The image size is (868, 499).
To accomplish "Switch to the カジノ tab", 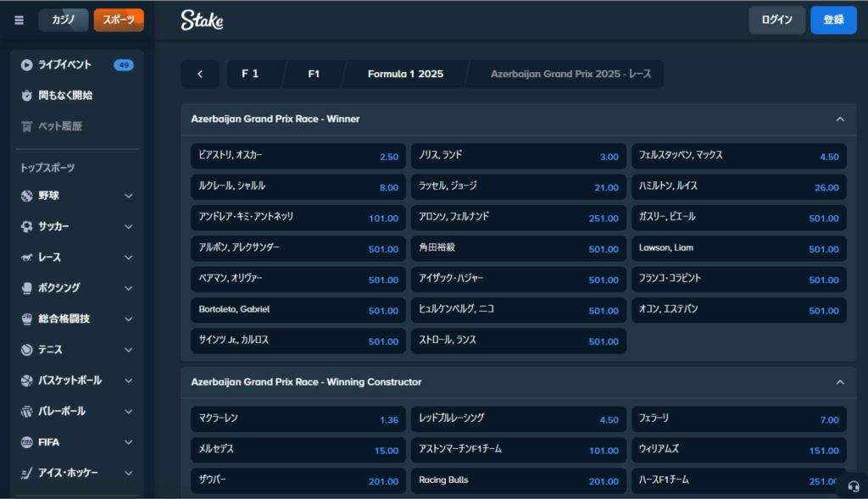I will coord(63,20).
